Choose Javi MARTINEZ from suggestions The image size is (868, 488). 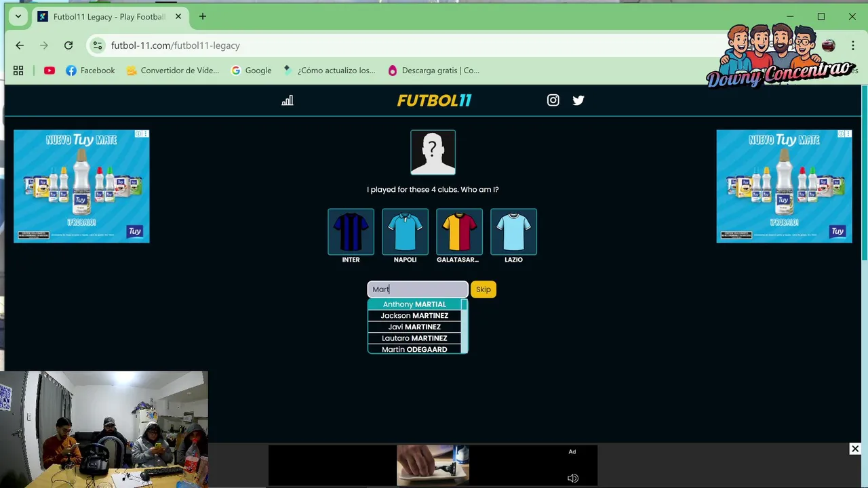(x=414, y=327)
